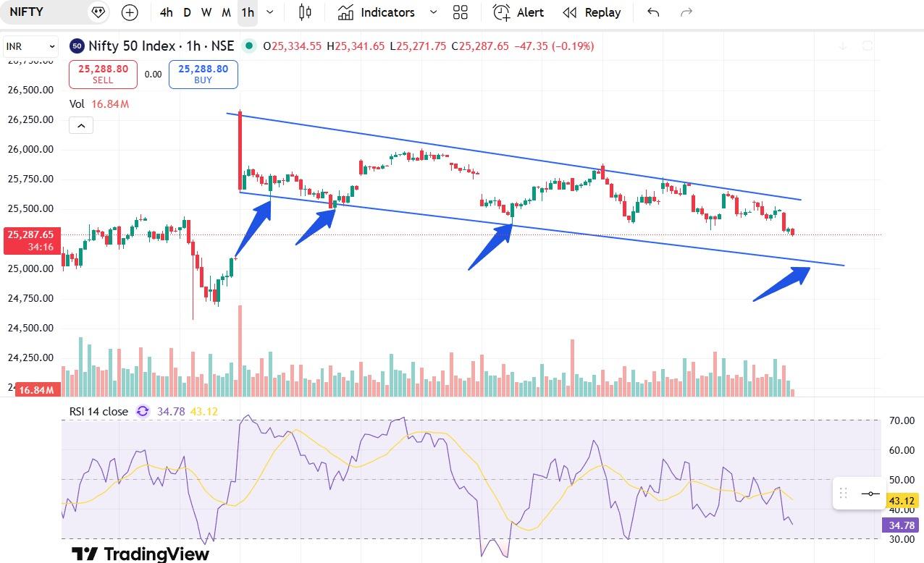Screen dimensions: 924x563
Task: Click the 34.78 purple RSI axis label
Action: pos(901,525)
